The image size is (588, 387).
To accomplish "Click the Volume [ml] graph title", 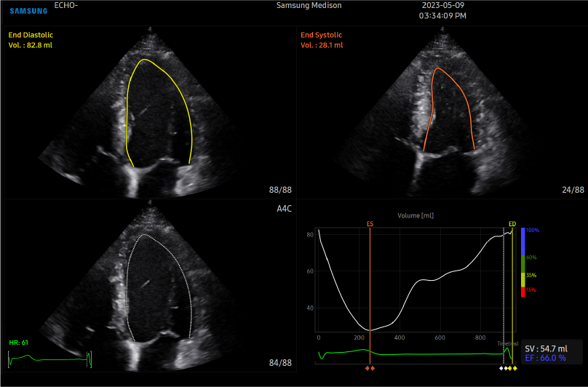I will click(416, 215).
